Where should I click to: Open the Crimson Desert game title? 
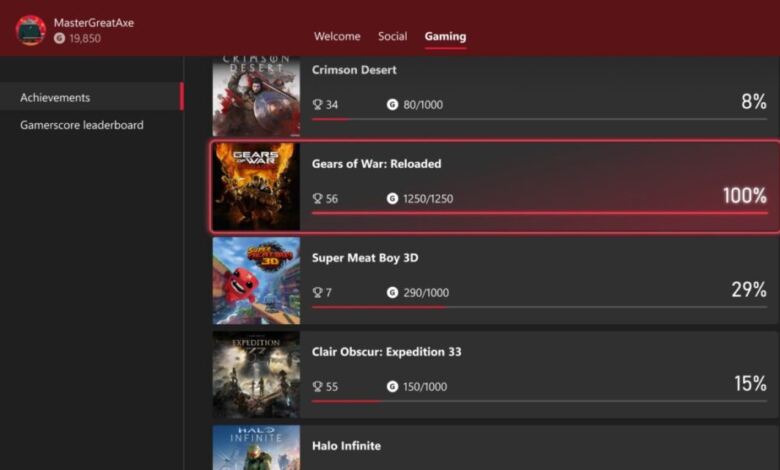[x=354, y=70]
